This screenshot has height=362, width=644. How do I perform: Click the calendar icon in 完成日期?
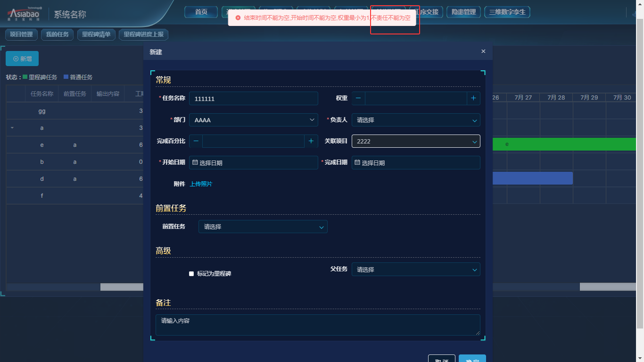pos(357,162)
